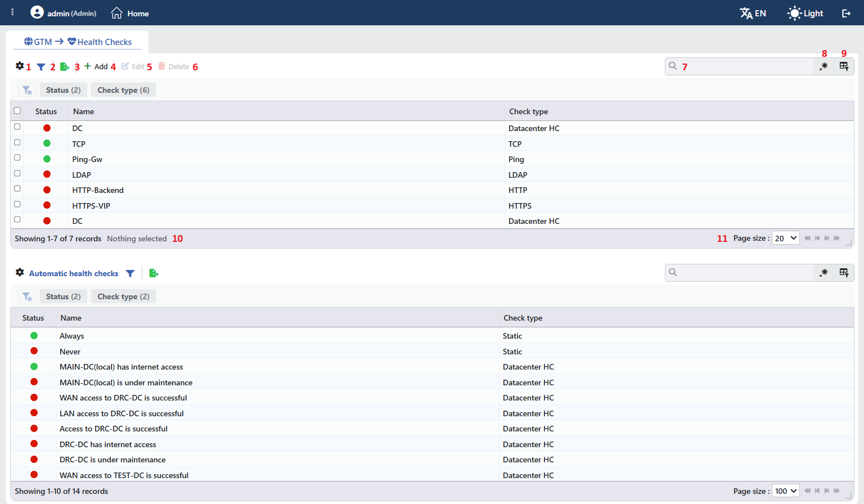Screen dimensions: 864x504
Task: Select the HTTPS-VIP row checkbox
Action: (17, 204)
